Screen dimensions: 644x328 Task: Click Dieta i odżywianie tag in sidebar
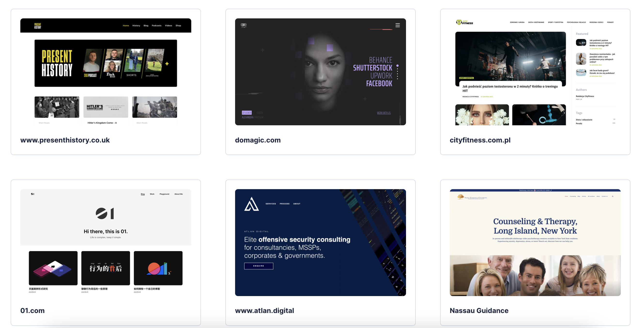pyautogui.click(x=584, y=120)
